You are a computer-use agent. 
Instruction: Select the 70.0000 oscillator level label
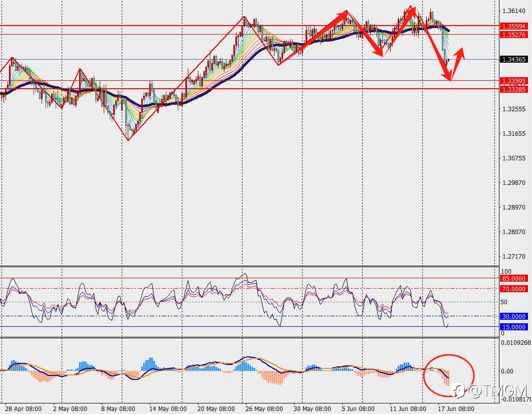pyautogui.click(x=513, y=289)
